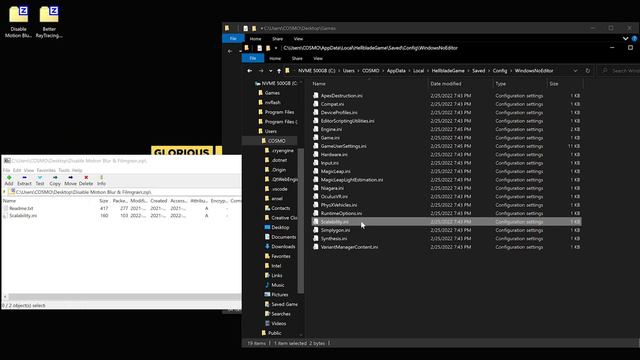The width and height of the screenshot is (640, 360).
Task: Click the Copy button in 7-Zip
Action: (x=55, y=180)
